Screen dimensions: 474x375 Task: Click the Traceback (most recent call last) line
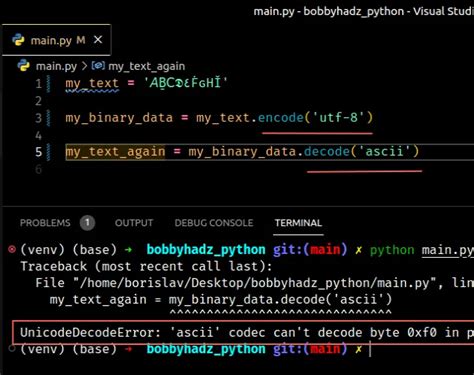click(146, 266)
